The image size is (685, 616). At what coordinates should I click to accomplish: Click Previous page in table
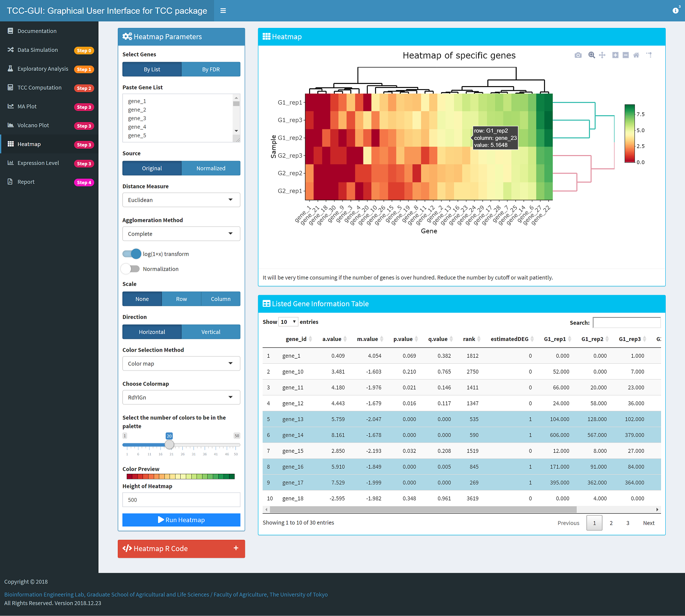pos(568,523)
